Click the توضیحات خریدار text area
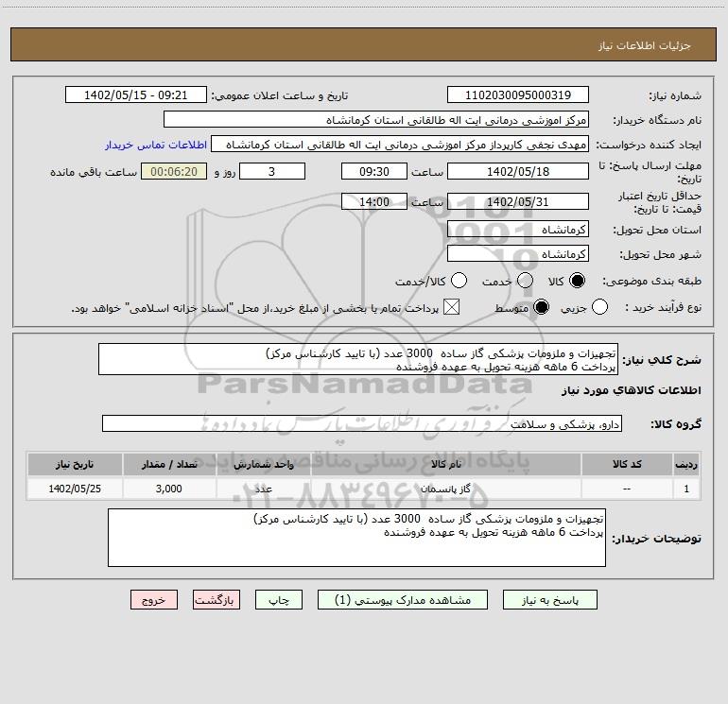 tap(356, 538)
